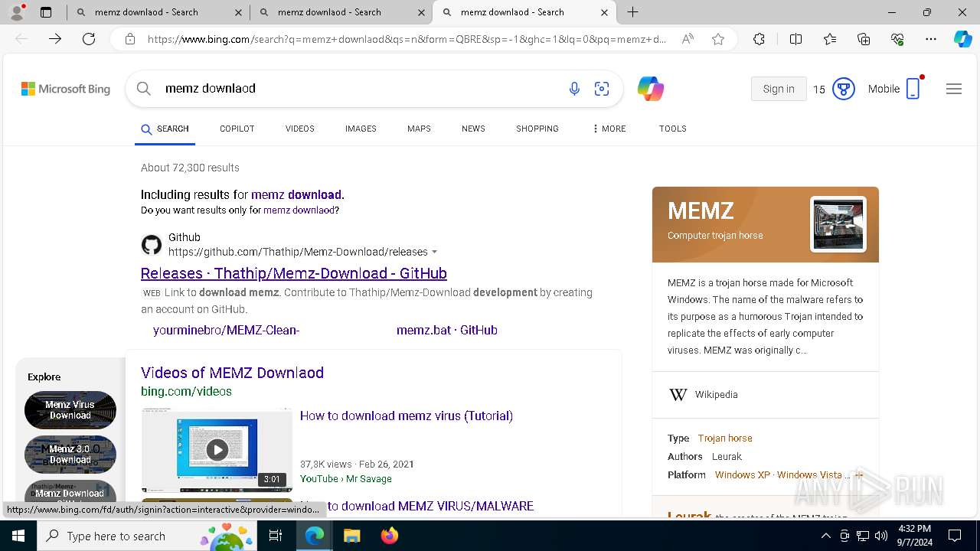Open the Collections panel

point(864,39)
